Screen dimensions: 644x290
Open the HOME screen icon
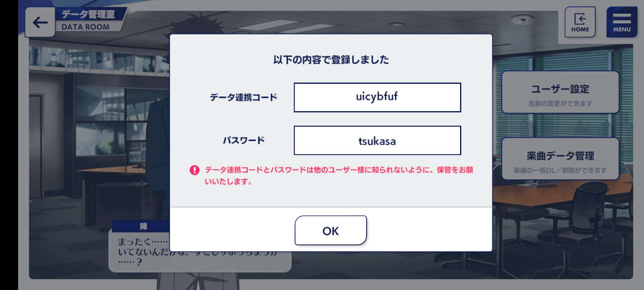tap(580, 22)
